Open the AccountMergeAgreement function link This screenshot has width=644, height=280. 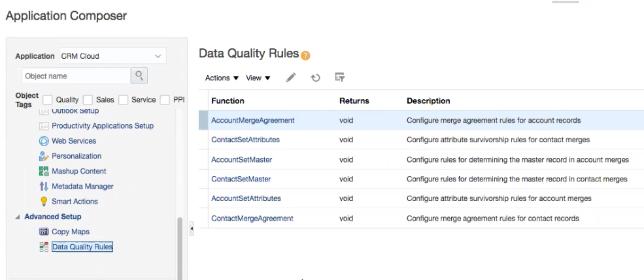pos(253,120)
